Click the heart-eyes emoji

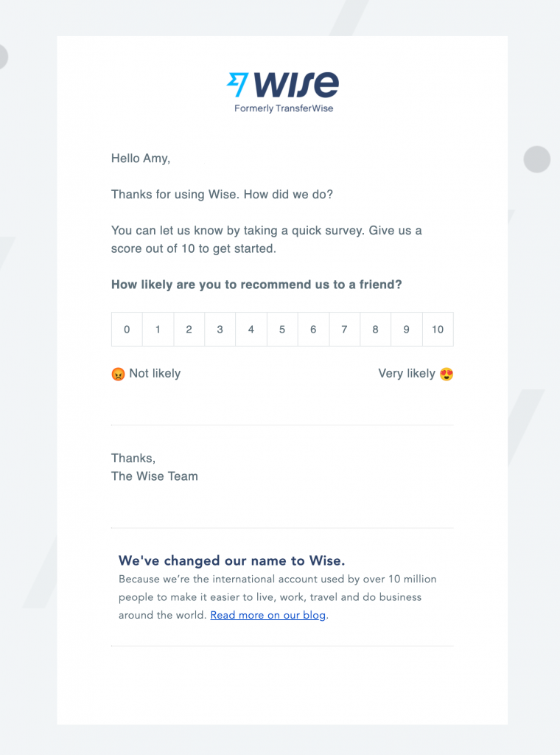446,374
